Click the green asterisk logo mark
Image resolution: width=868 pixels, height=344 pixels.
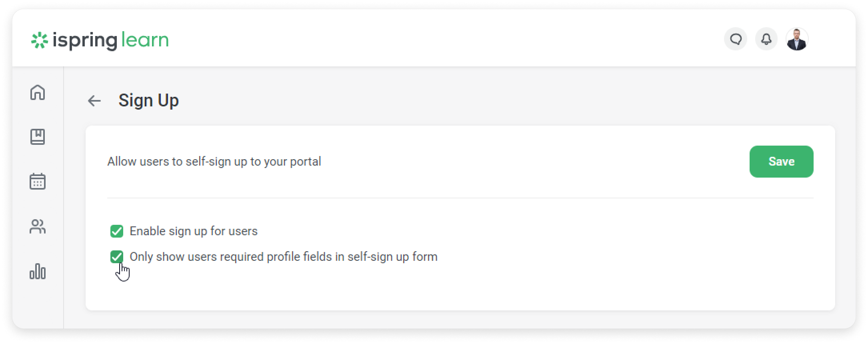click(39, 40)
